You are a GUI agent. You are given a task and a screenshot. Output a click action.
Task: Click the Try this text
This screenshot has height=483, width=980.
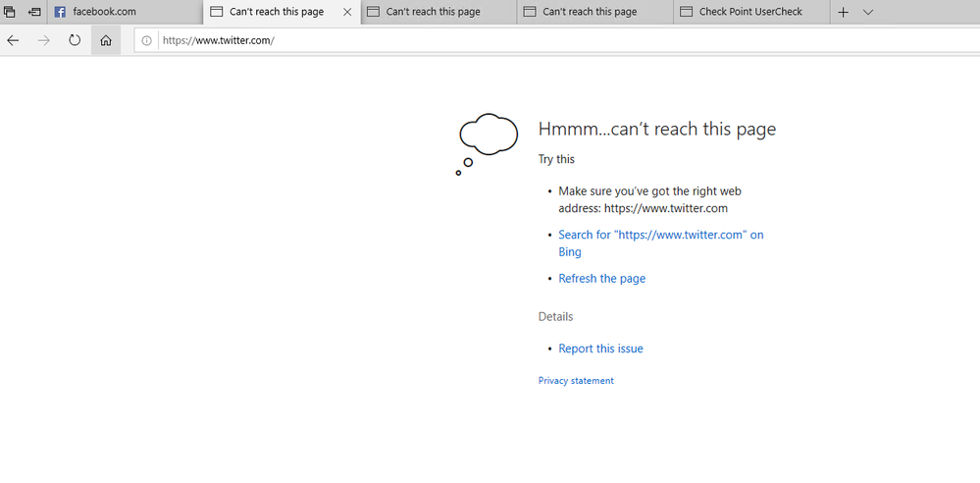pos(556,159)
